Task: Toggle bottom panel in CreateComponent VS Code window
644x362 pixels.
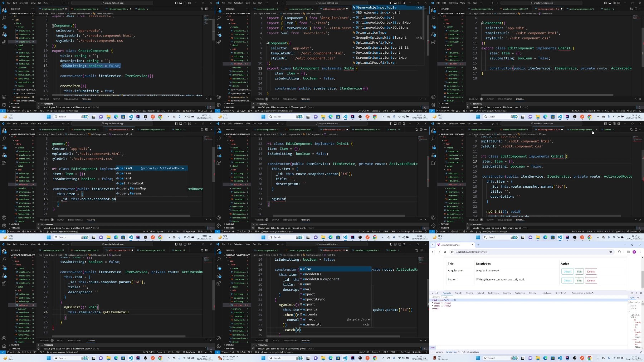Action: point(180,3)
